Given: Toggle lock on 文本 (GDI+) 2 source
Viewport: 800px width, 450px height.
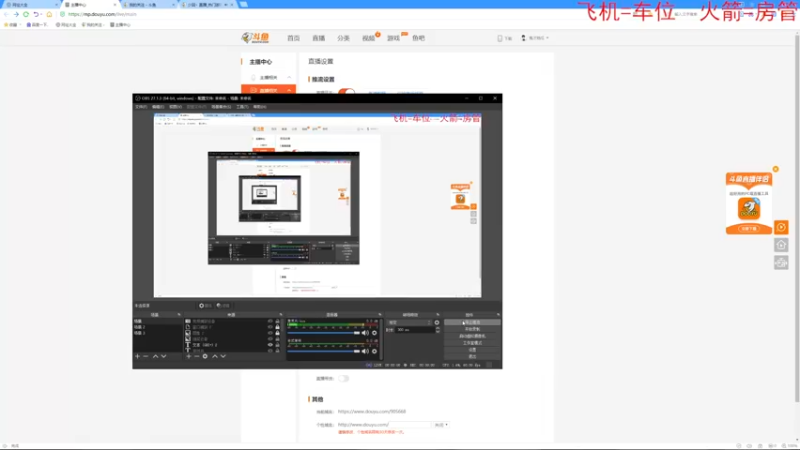Looking at the screenshot, I should (x=278, y=345).
